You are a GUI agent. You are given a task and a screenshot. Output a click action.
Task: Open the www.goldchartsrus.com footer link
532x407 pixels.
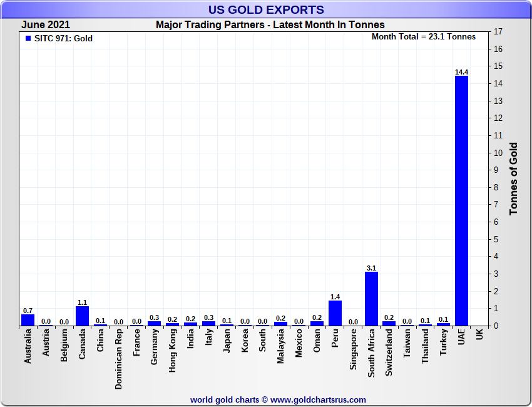[318, 399]
